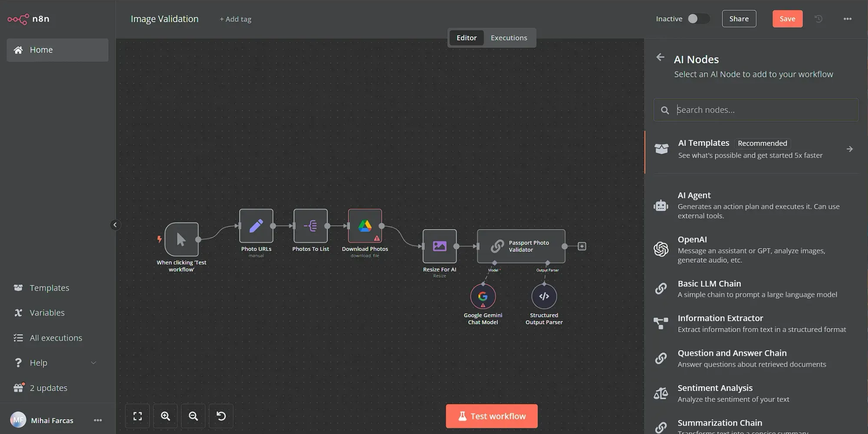Expand the Help menu
The height and width of the screenshot is (434, 868).
(x=38, y=362)
